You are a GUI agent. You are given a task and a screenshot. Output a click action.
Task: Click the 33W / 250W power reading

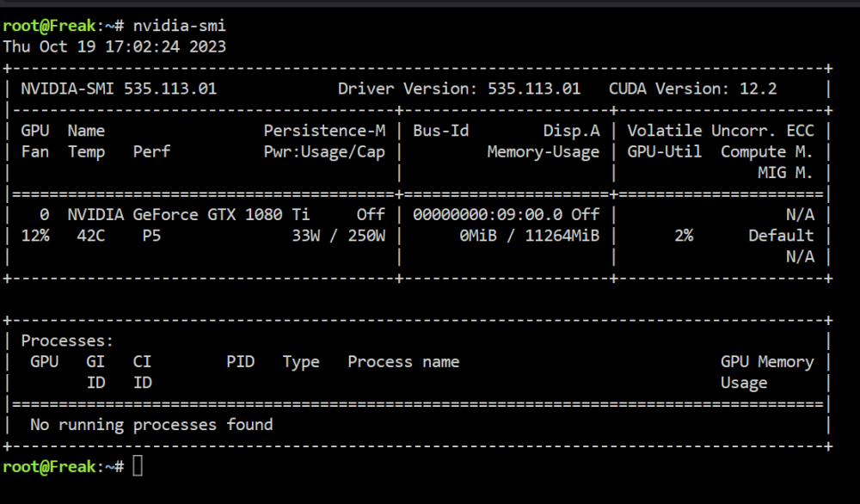(338, 236)
